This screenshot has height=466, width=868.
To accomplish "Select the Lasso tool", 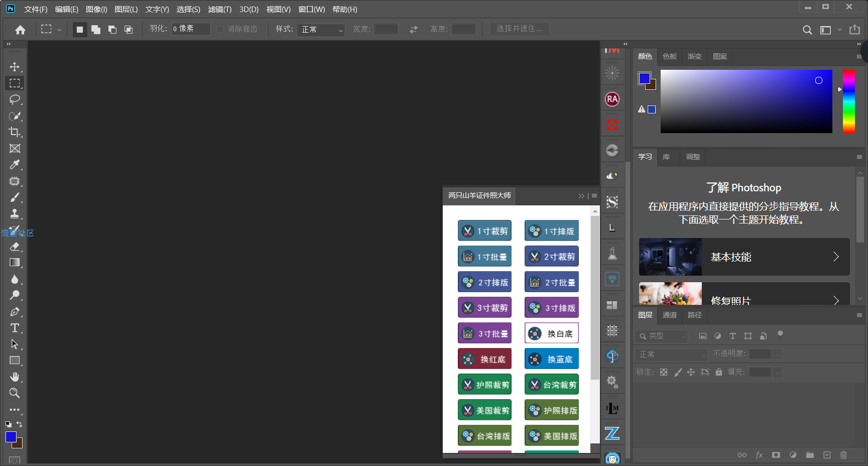I will point(15,99).
